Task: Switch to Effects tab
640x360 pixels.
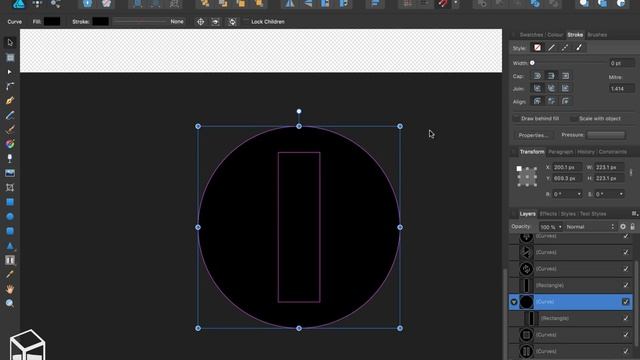Action: (548, 214)
